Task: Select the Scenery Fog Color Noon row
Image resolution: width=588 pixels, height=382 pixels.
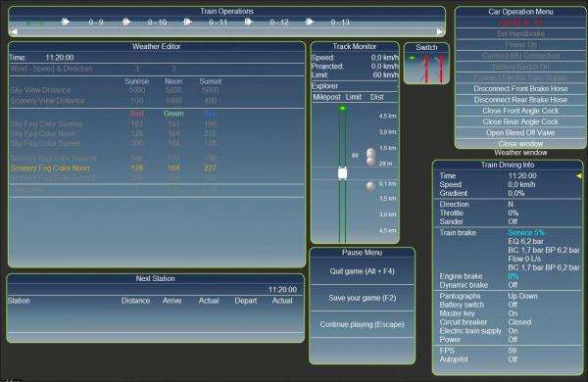Action: point(157,167)
